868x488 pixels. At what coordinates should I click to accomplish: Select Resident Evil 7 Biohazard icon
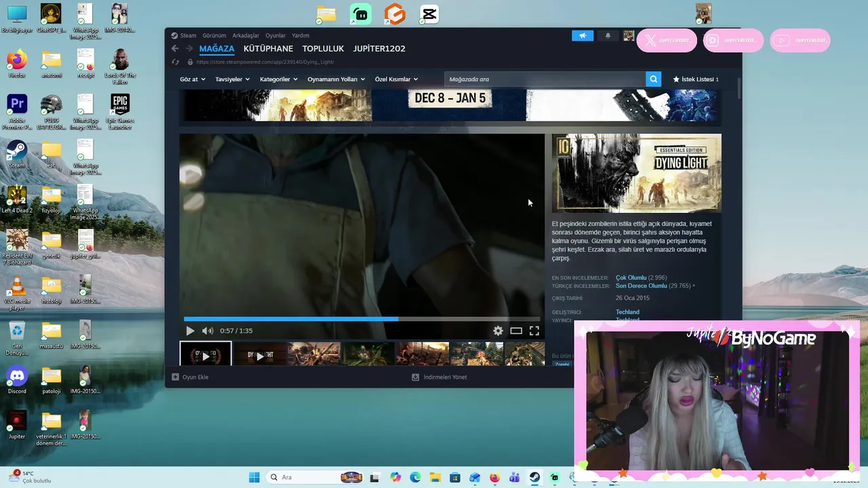(x=17, y=247)
